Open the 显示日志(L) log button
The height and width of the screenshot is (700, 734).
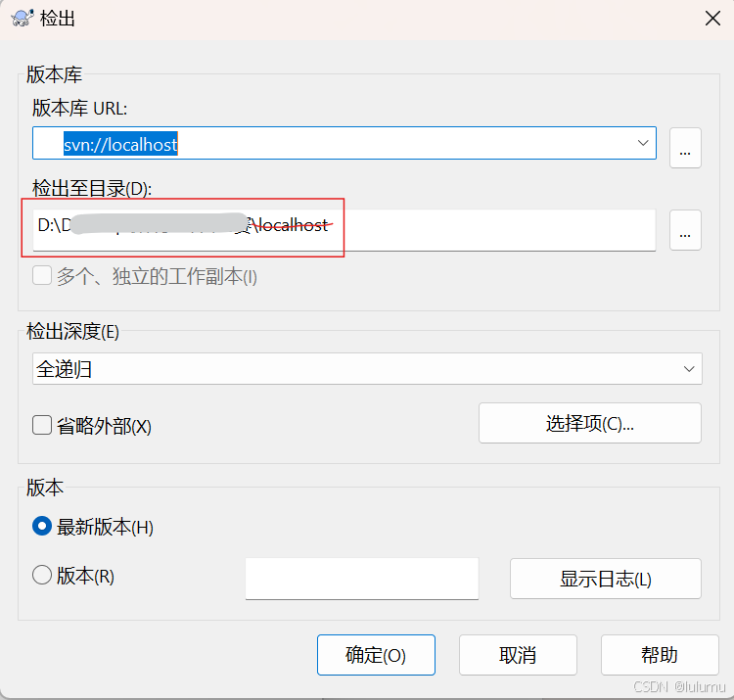click(606, 579)
